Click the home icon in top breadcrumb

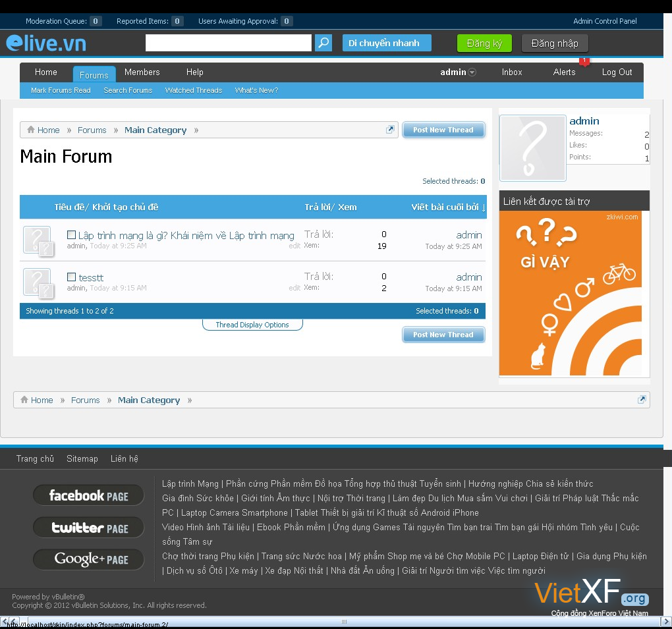tap(31, 129)
